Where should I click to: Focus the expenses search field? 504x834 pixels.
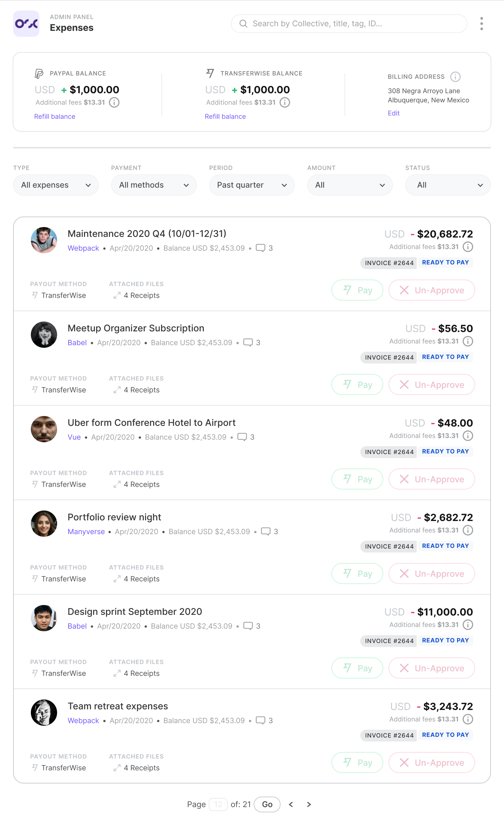click(349, 24)
